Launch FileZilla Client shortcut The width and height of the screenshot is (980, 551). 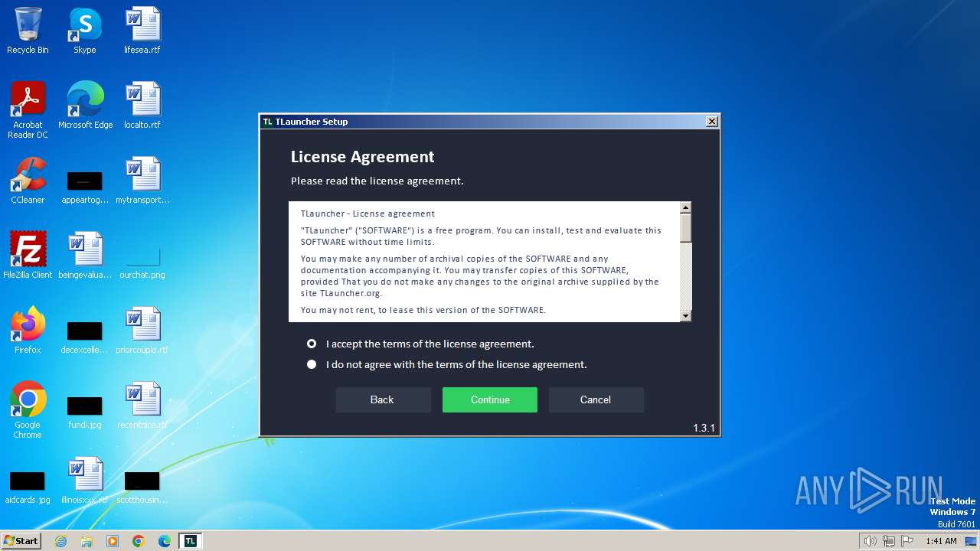coord(28,255)
